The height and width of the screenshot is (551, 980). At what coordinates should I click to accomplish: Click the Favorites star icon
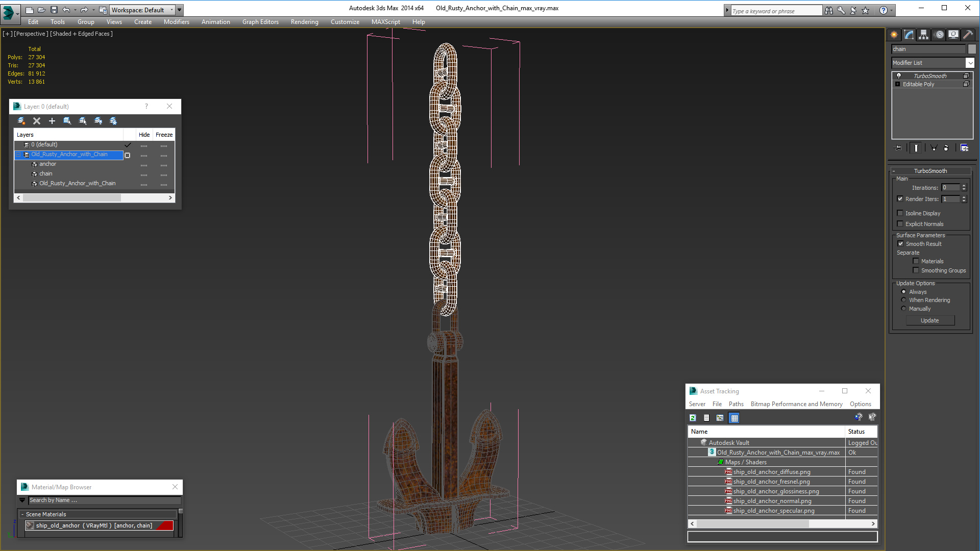865,10
